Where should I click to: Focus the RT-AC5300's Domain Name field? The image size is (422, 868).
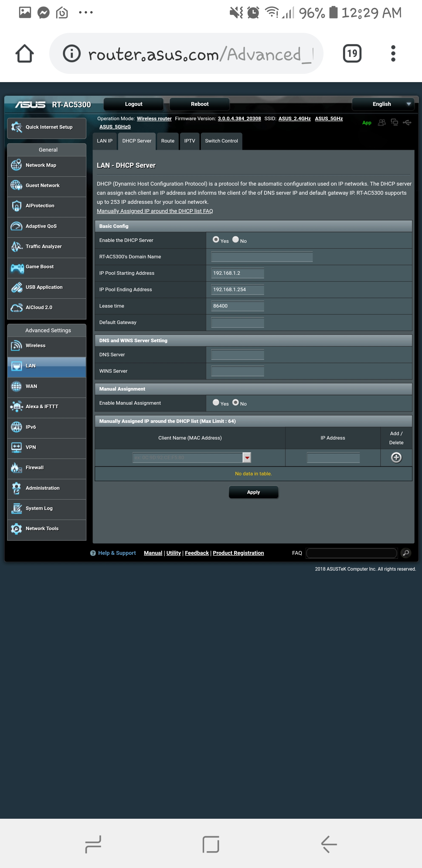tap(262, 257)
